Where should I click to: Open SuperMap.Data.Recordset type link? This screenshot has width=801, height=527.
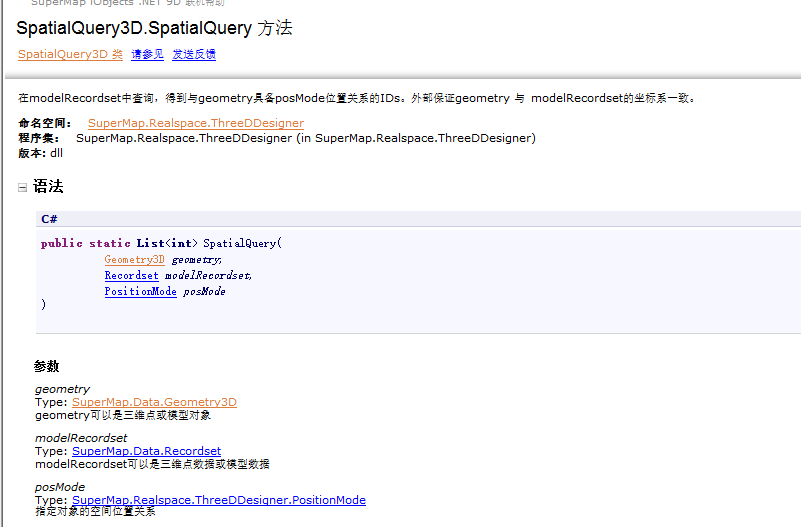click(147, 451)
